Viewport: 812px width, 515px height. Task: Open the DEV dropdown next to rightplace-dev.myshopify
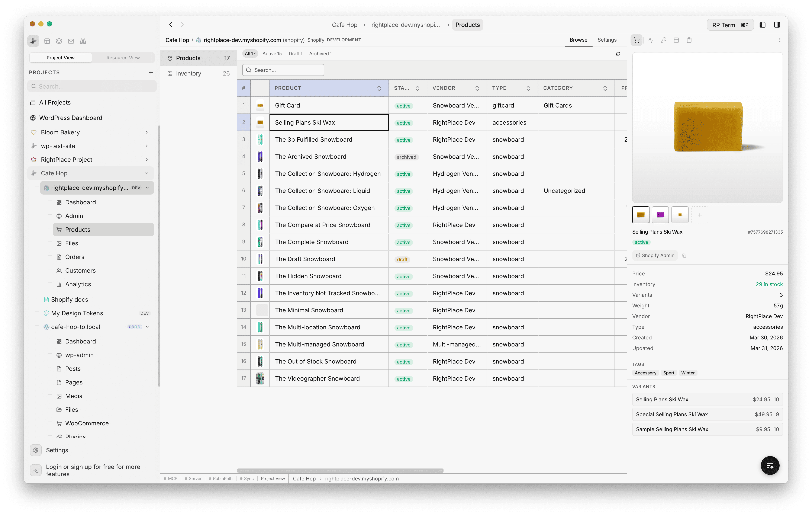click(x=147, y=188)
